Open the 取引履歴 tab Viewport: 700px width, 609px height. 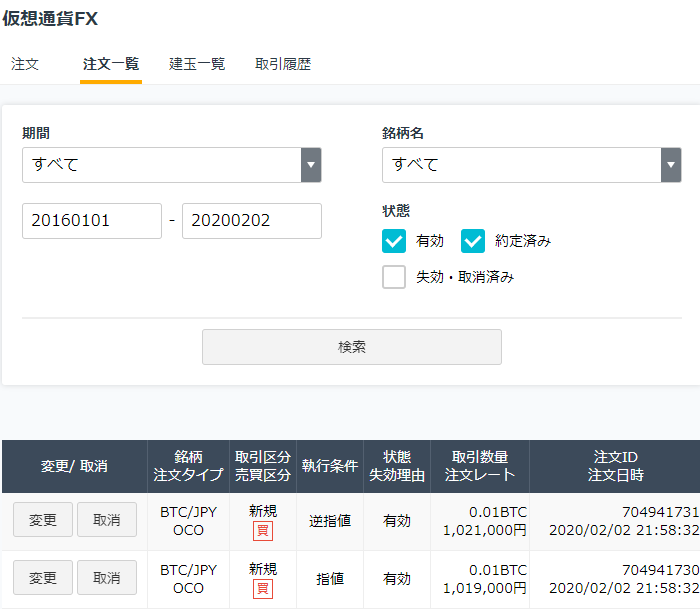[x=283, y=64]
